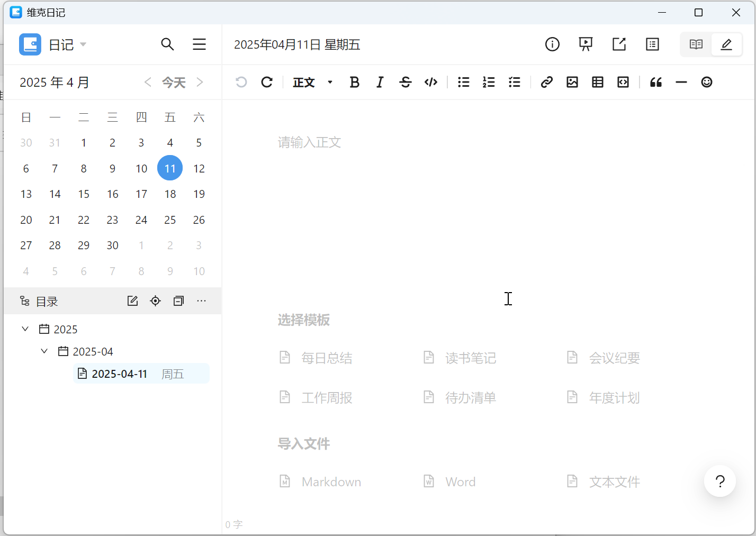Insert a table using the table icon
The image size is (756, 536).
[598, 82]
